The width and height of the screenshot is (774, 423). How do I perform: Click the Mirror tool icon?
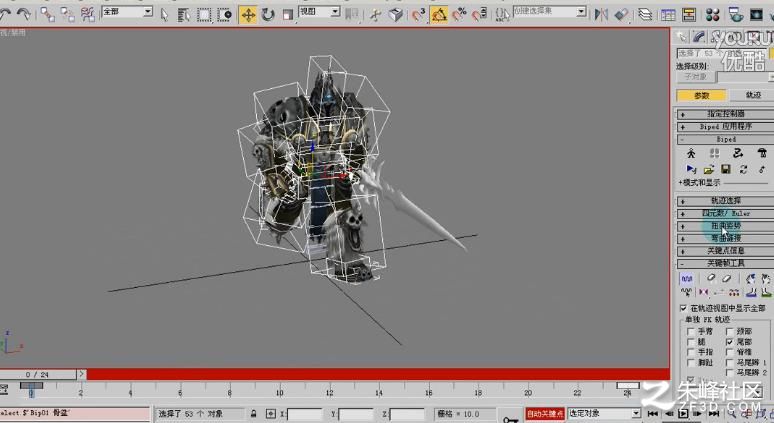pos(601,15)
